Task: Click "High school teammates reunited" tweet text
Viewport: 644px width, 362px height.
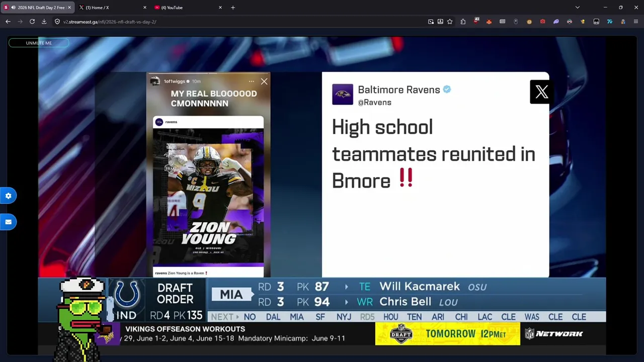Action: coord(433,154)
